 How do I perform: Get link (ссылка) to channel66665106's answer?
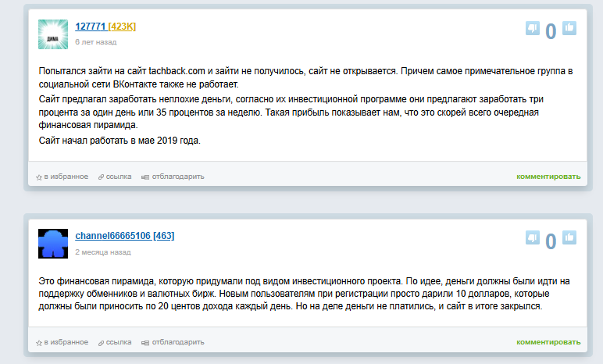[x=115, y=342]
